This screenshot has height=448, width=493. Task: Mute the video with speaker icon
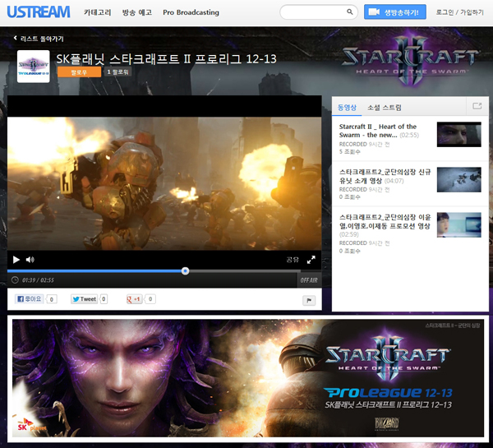[x=30, y=260]
